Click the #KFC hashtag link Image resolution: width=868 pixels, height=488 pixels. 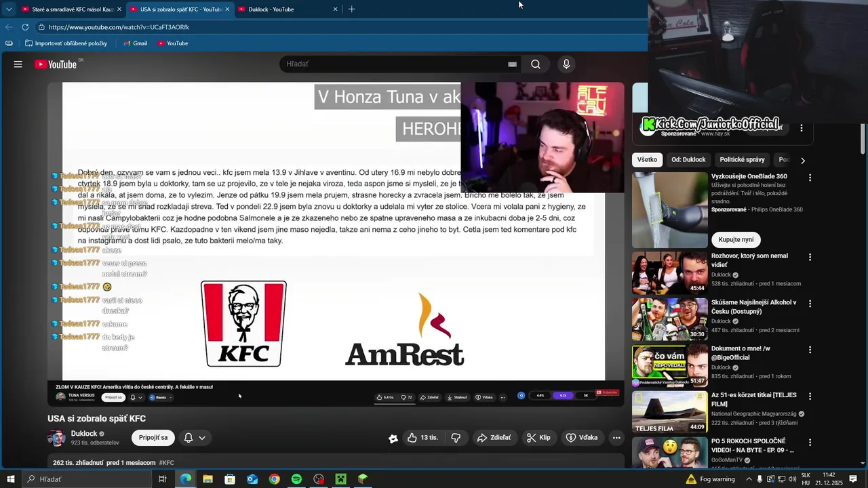coord(166,463)
